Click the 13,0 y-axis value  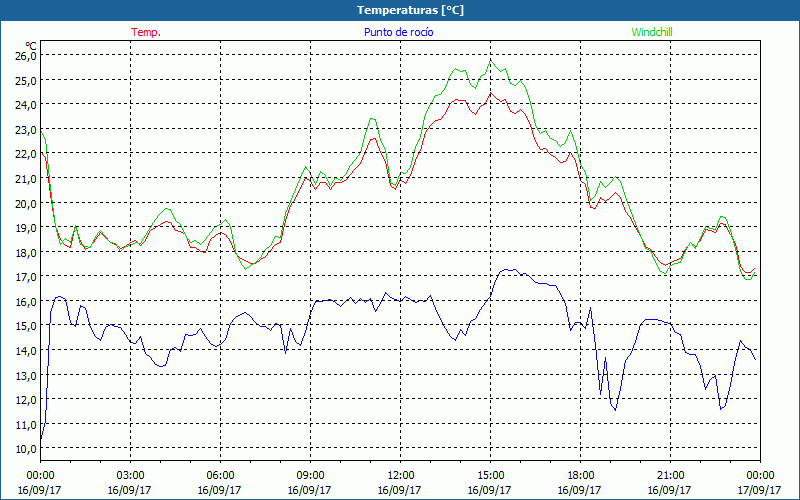[x=26, y=376]
